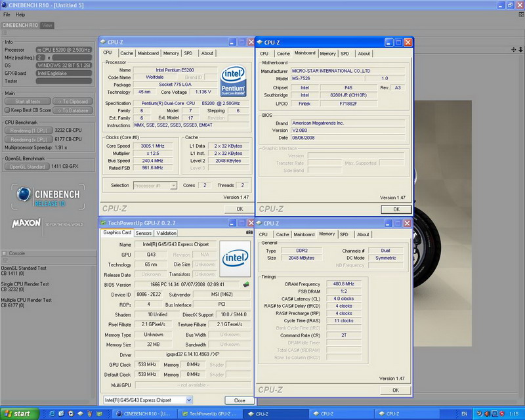Click the OpenGL Standard benchmark button
Image resolution: width=525 pixels, height=420 pixels.
click(28, 167)
